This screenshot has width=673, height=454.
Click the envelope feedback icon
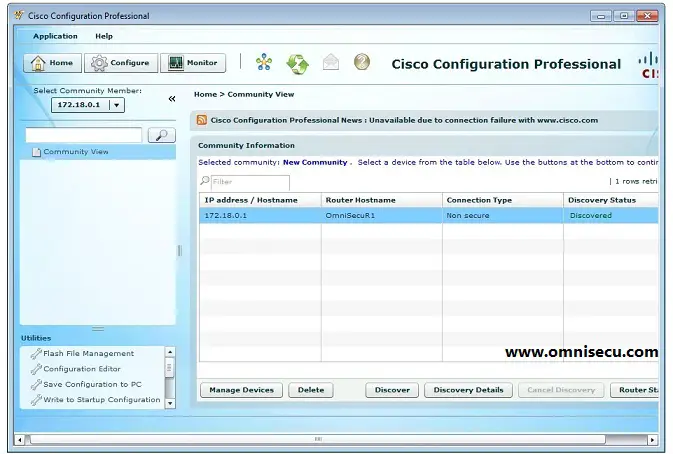(x=331, y=63)
